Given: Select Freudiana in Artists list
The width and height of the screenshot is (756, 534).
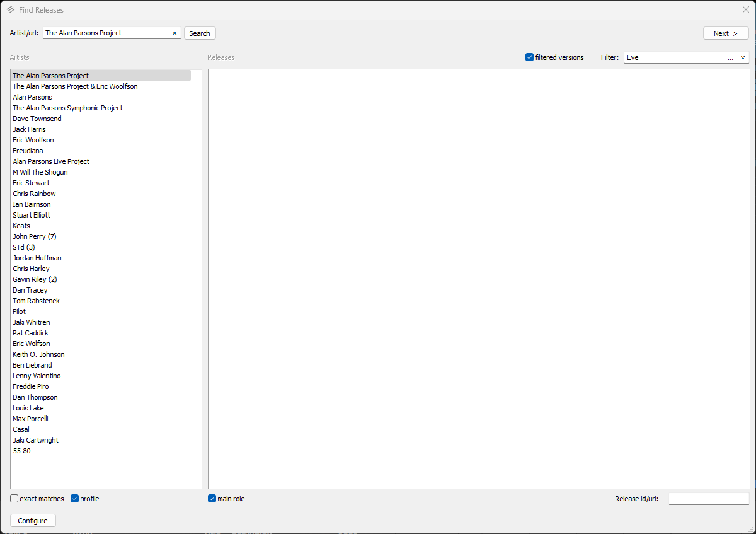Looking at the screenshot, I should click(101, 151).
